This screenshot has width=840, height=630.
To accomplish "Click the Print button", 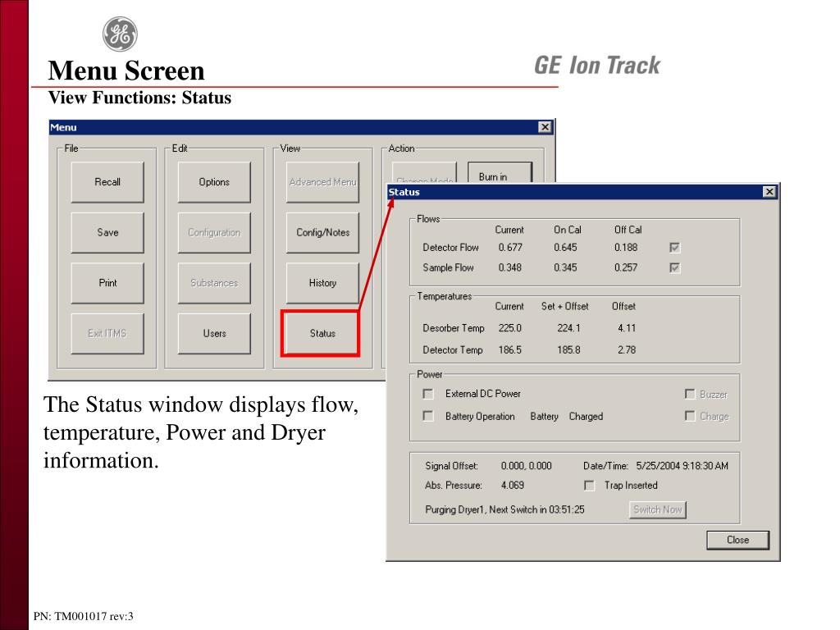I will (x=107, y=283).
